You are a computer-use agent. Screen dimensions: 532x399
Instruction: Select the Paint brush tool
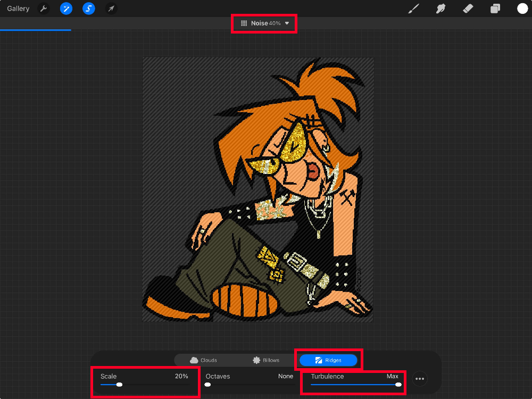[413, 9]
